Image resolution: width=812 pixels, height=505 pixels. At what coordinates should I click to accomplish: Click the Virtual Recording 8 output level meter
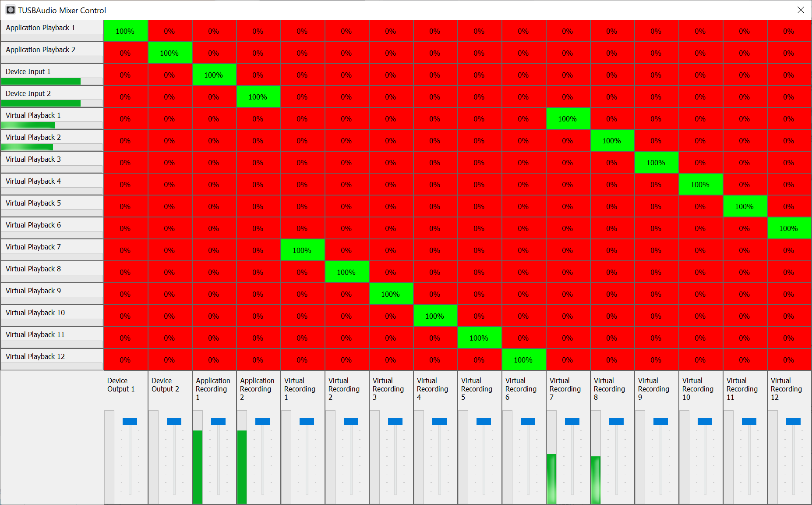(x=596, y=457)
